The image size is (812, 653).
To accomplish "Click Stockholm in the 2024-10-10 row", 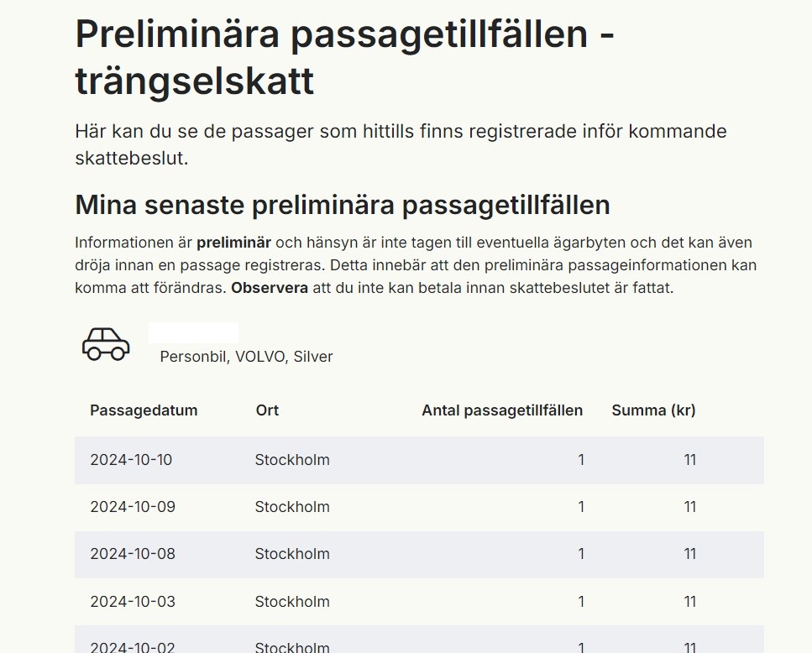I will tap(292, 460).
